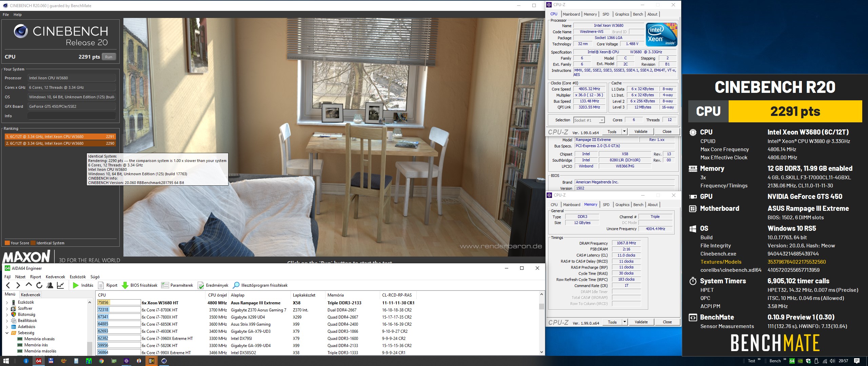The image size is (868, 366).
Task: Switch to Mainboard tab in CPU-Z processor window
Action: [571, 14]
